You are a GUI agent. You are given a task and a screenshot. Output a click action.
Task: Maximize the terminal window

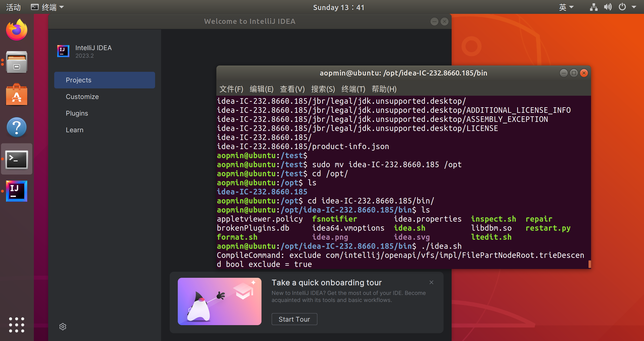click(x=574, y=73)
